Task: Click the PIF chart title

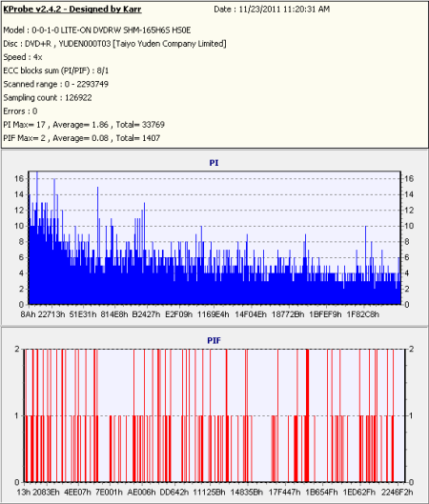Action: 214,340
